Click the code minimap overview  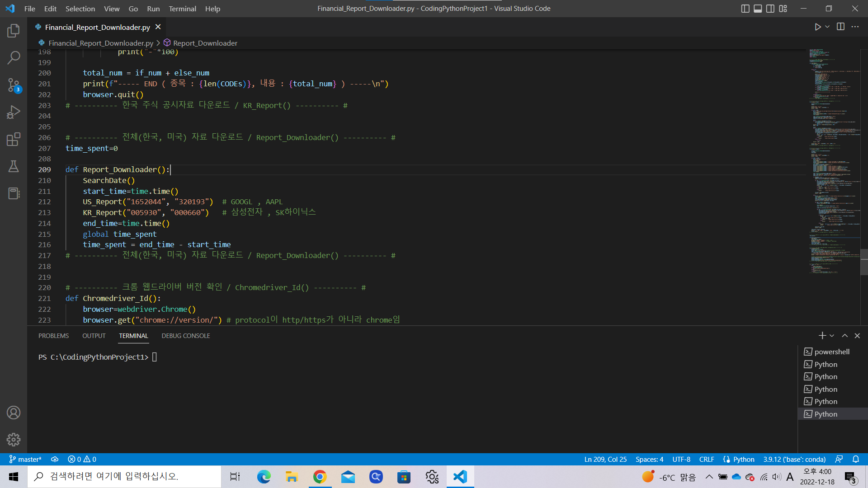(834, 160)
